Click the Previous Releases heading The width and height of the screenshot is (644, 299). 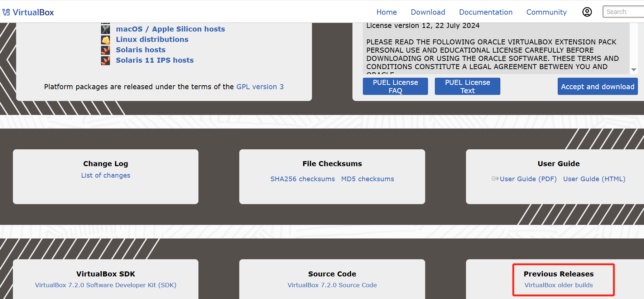pyautogui.click(x=558, y=274)
